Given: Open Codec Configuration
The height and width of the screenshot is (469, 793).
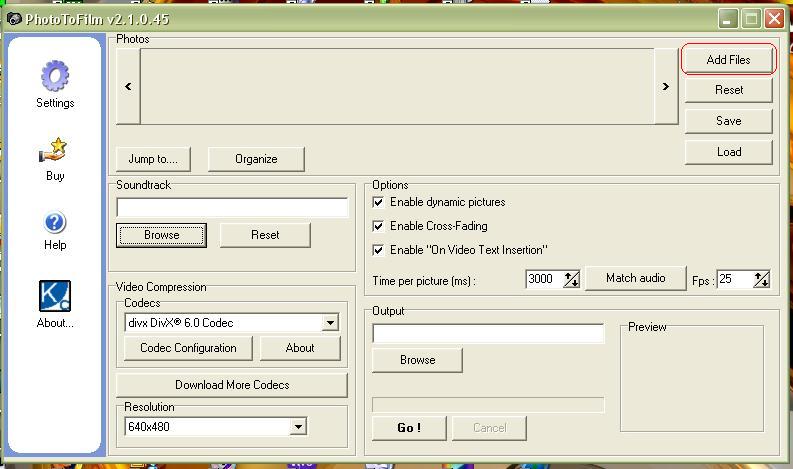Looking at the screenshot, I should 188,348.
